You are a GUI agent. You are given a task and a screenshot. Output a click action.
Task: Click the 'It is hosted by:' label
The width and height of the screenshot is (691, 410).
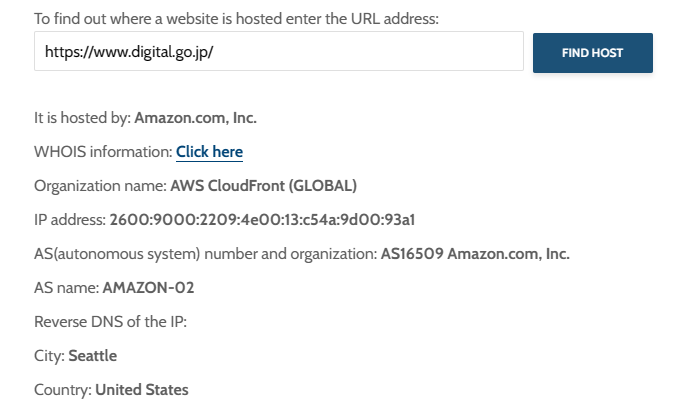pos(82,118)
